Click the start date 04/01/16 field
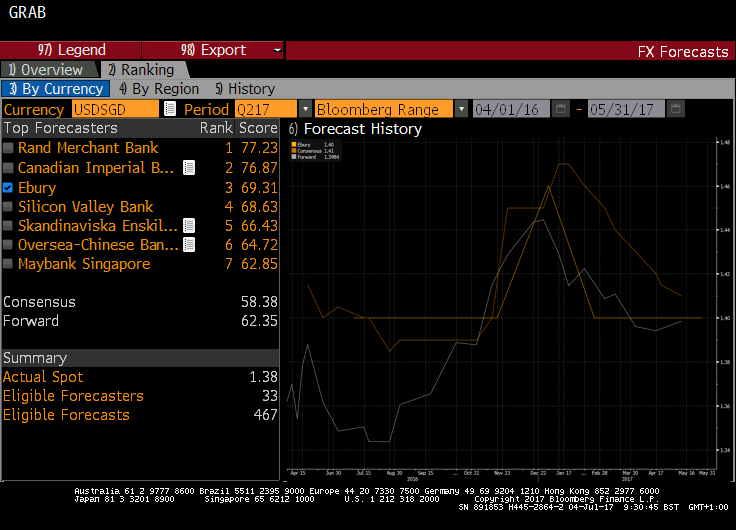736x530 pixels. click(511, 109)
